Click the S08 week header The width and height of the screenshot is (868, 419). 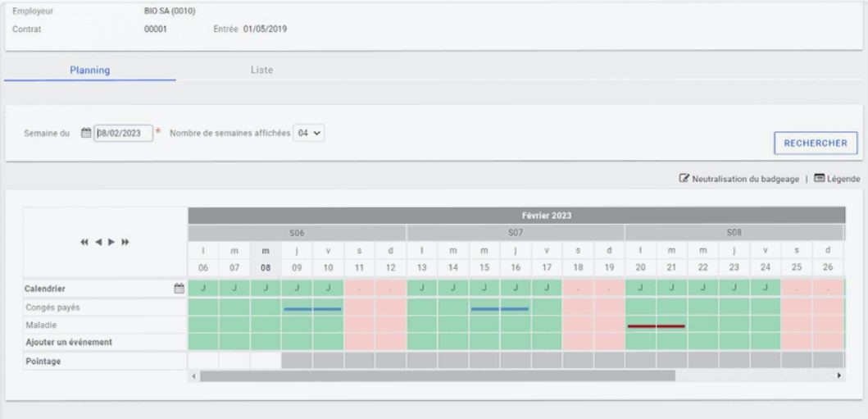pyautogui.click(x=734, y=233)
